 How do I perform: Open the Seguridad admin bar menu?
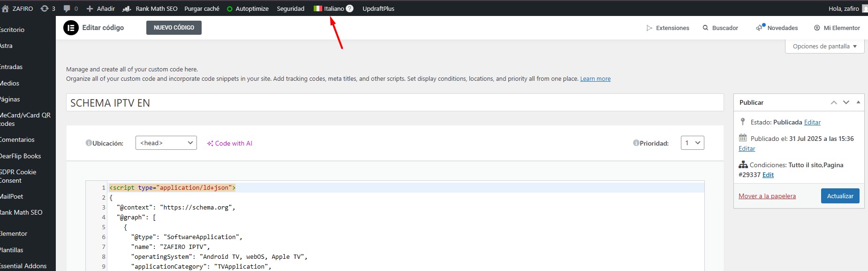(290, 8)
